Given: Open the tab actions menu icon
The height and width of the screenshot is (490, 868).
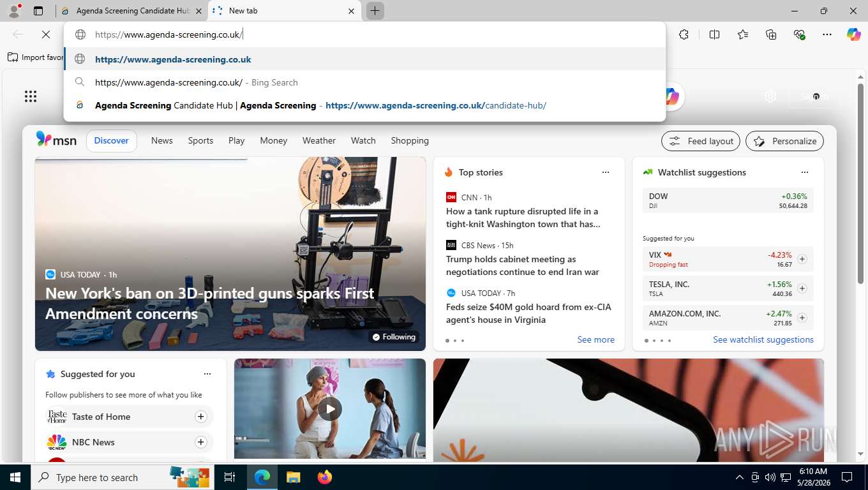Looking at the screenshot, I should click(x=38, y=11).
